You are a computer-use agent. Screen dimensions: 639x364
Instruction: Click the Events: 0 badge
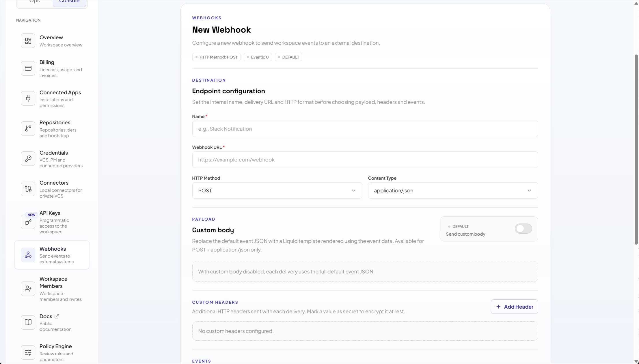(x=258, y=57)
